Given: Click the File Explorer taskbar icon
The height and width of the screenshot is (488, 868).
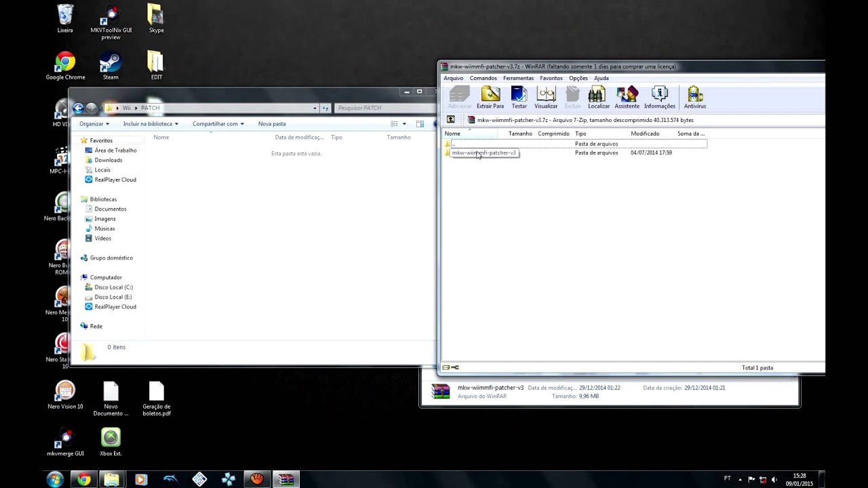Looking at the screenshot, I should coord(112,479).
